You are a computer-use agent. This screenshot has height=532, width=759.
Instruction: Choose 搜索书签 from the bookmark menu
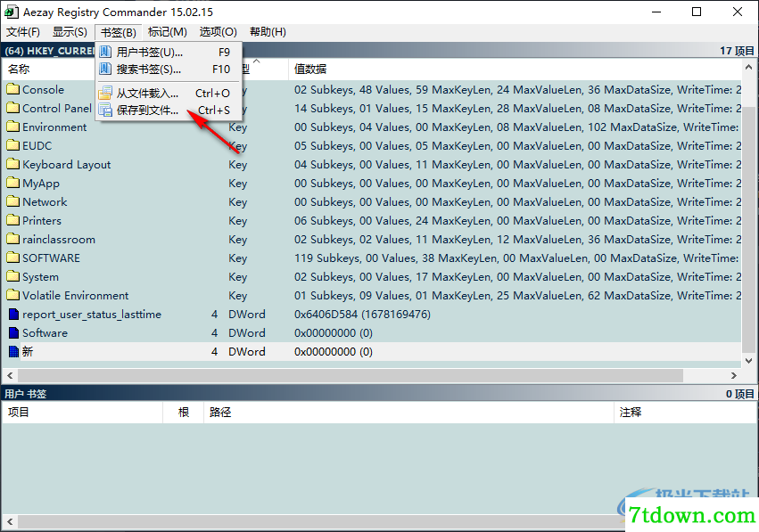pyautogui.click(x=169, y=70)
